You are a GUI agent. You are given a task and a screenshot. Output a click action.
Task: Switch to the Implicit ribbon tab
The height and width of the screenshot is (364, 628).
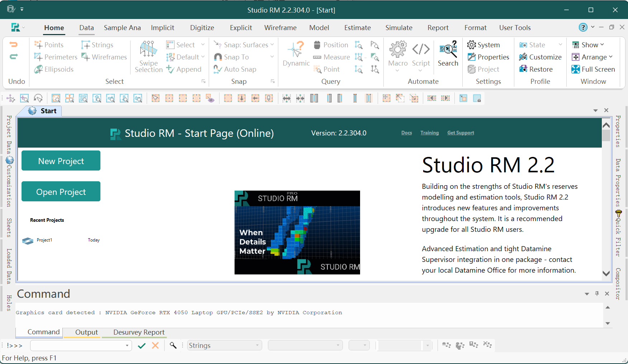pos(162,28)
